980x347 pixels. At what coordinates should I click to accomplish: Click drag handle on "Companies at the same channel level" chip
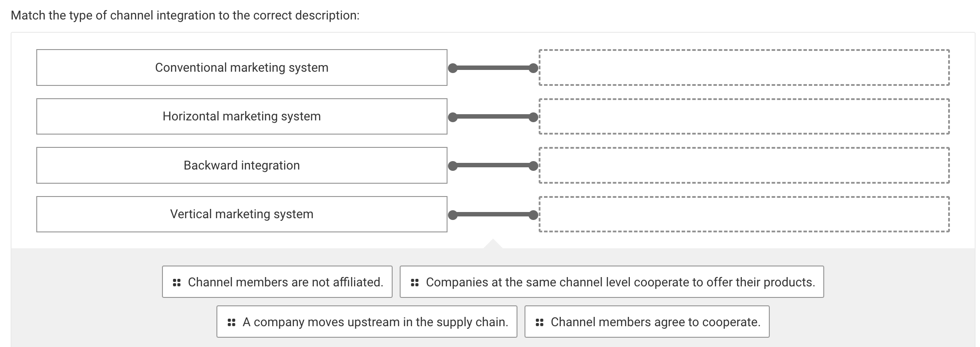[x=415, y=281]
